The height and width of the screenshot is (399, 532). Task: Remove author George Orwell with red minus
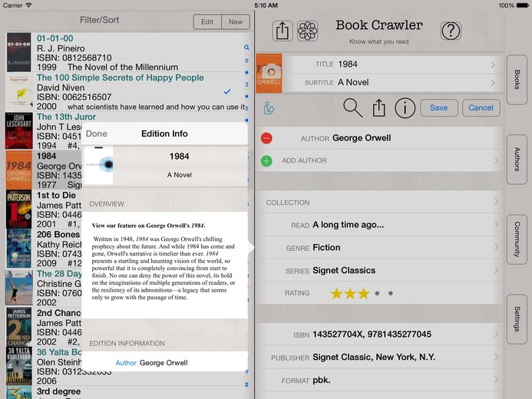click(x=266, y=138)
